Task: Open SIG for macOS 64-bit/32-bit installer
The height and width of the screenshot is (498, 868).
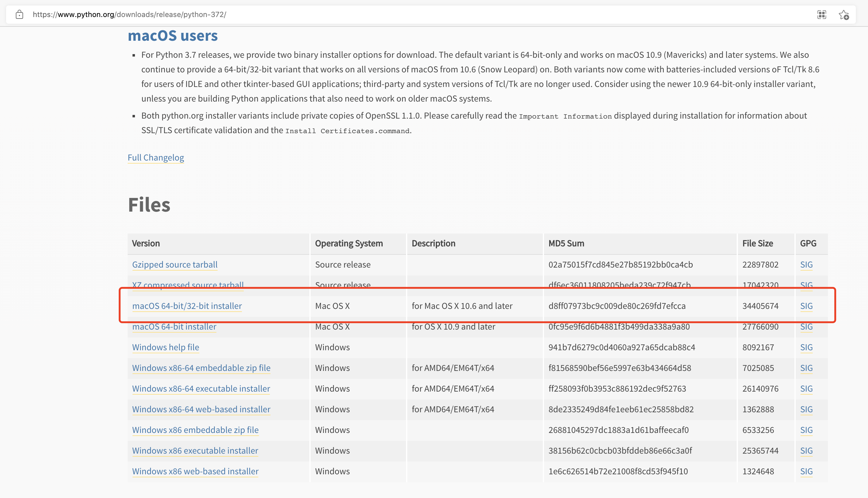Action: click(x=806, y=306)
